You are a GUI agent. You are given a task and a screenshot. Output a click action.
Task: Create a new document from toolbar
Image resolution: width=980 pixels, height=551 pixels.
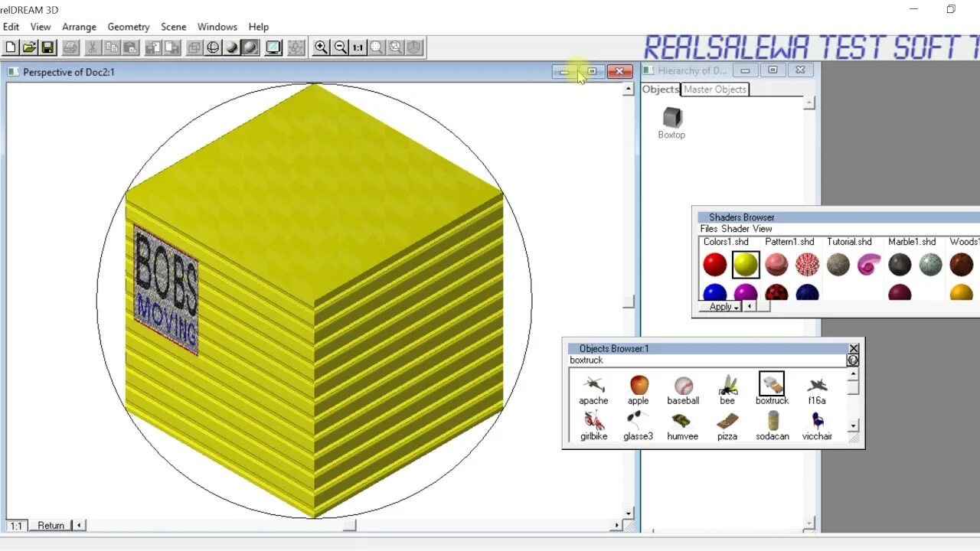point(11,47)
